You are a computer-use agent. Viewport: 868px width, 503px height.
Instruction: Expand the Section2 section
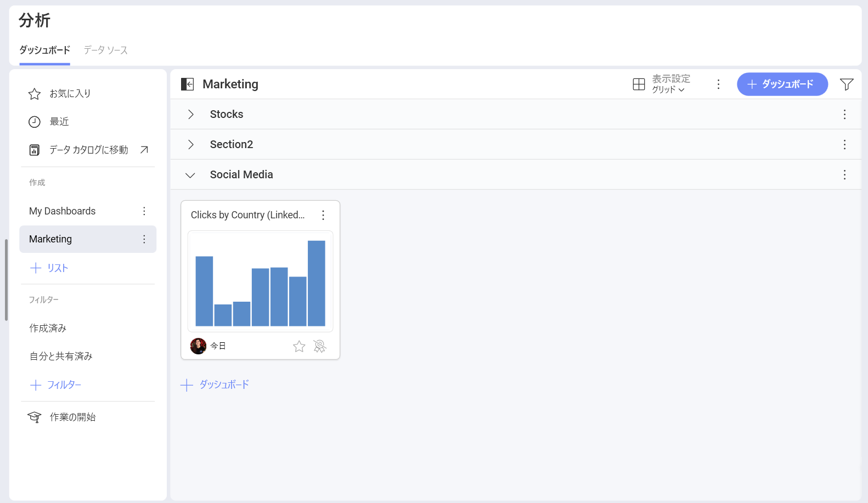tap(191, 144)
